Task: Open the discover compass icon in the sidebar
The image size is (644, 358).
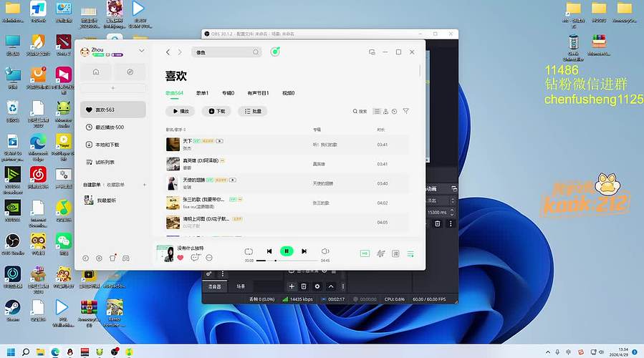Action: coord(130,72)
